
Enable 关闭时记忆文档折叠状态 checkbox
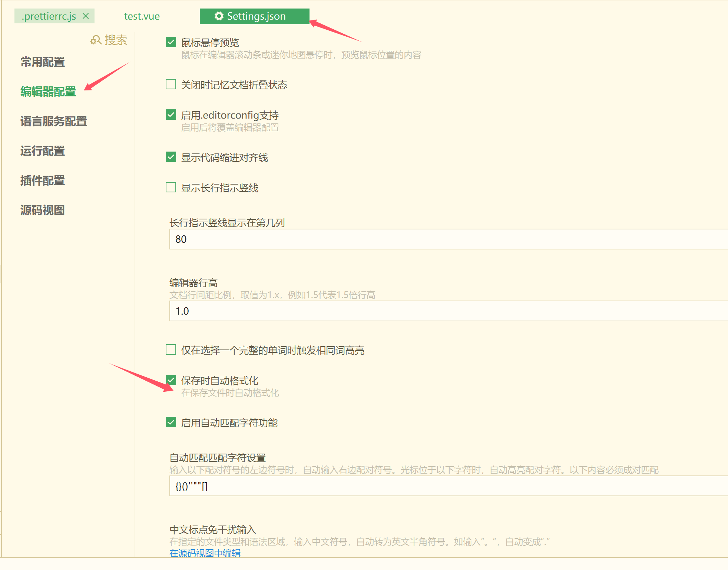tap(171, 84)
